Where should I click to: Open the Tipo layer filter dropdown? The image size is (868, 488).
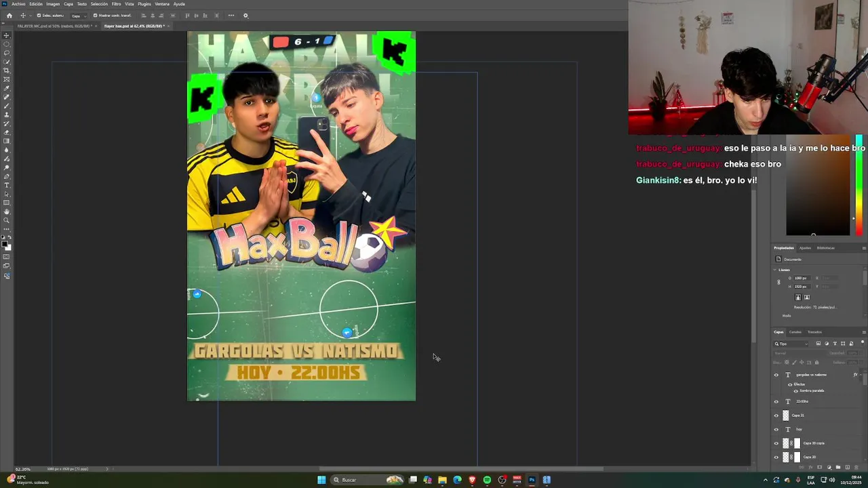791,344
